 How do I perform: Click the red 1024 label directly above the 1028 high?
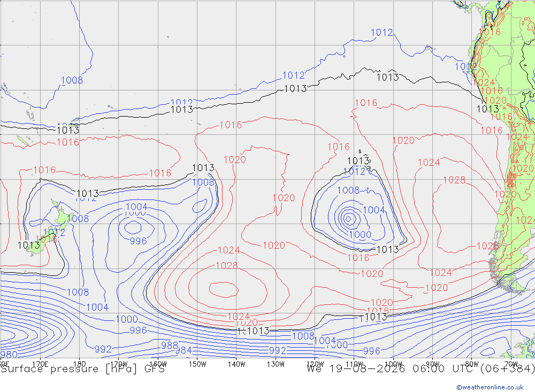tap(228, 250)
